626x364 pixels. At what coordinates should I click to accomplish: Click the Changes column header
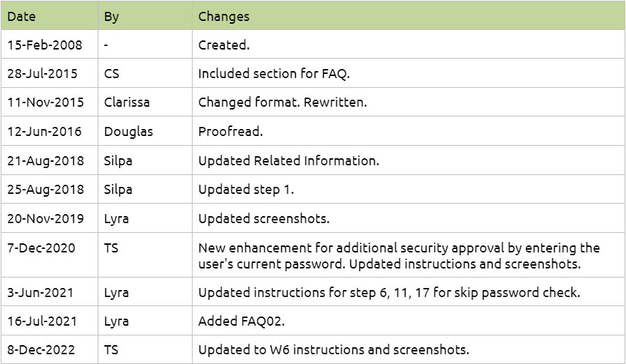pos(224,16)
